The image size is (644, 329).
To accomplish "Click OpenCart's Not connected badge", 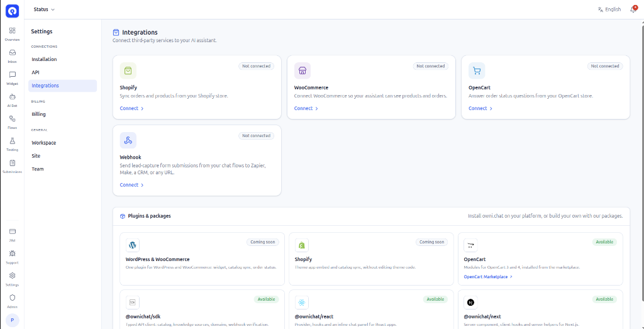I will (x=605, y=65).
